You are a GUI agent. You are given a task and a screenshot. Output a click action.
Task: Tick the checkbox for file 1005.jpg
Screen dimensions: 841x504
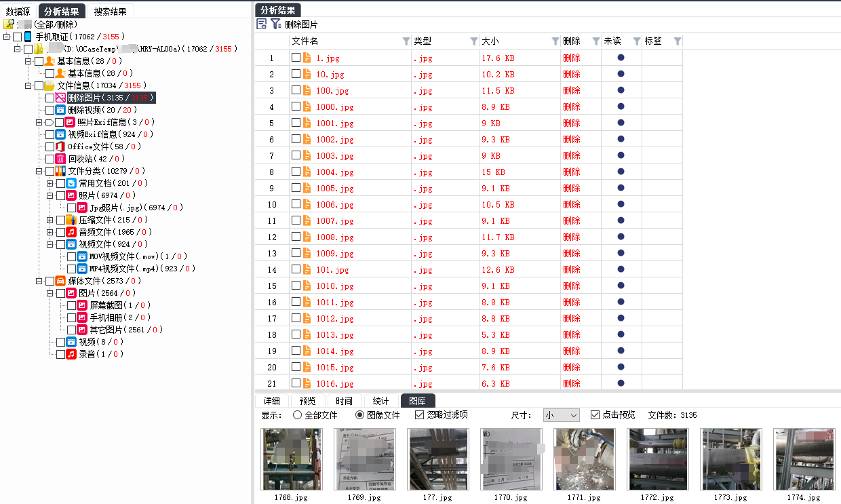[296, 188]
